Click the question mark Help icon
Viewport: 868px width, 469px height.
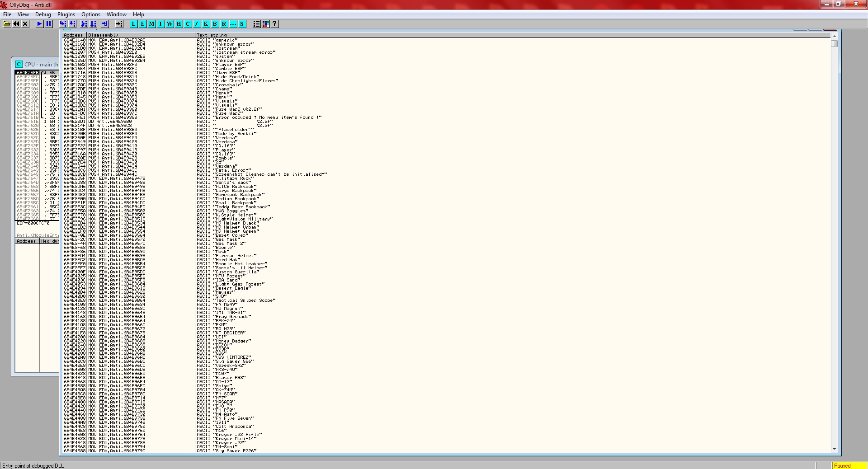click(x=275, y=24)
